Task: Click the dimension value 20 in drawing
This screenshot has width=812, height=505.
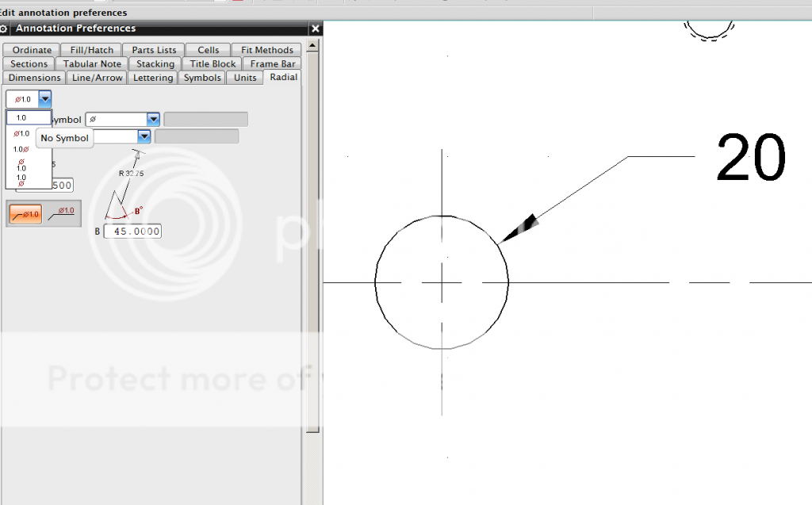Action: point(750,157)
